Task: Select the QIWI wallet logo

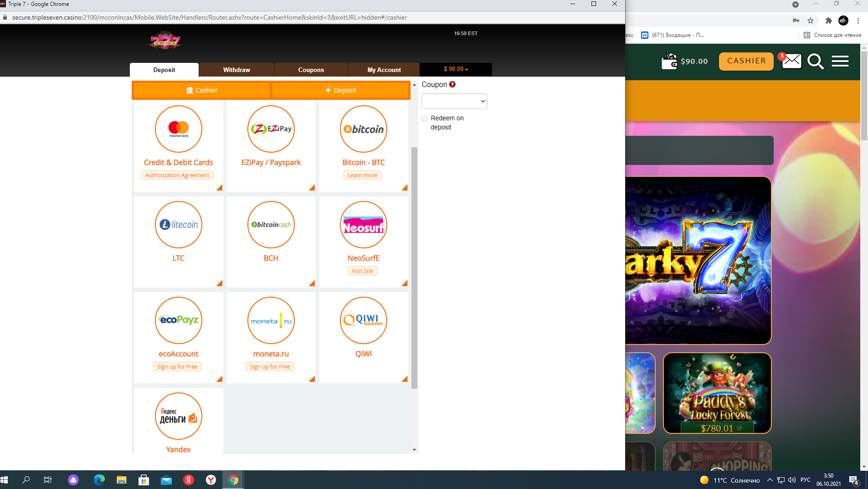Action: tap(364, 320)
